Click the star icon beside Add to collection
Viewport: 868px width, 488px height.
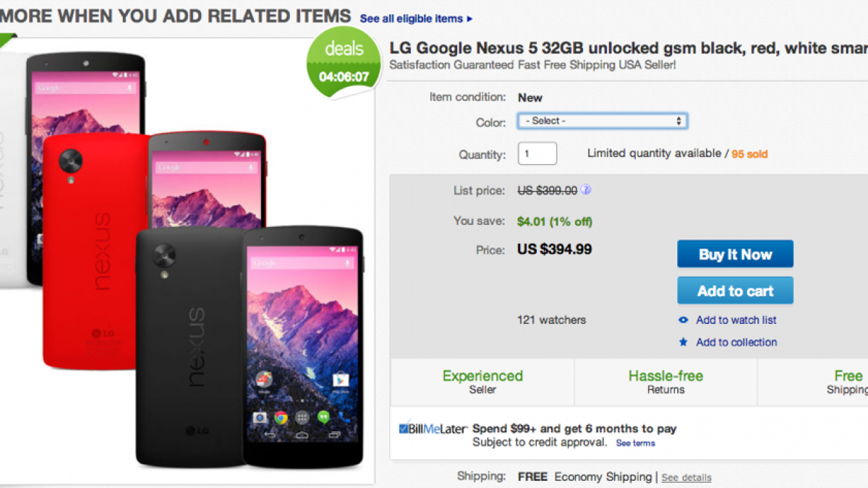[683, 343]
